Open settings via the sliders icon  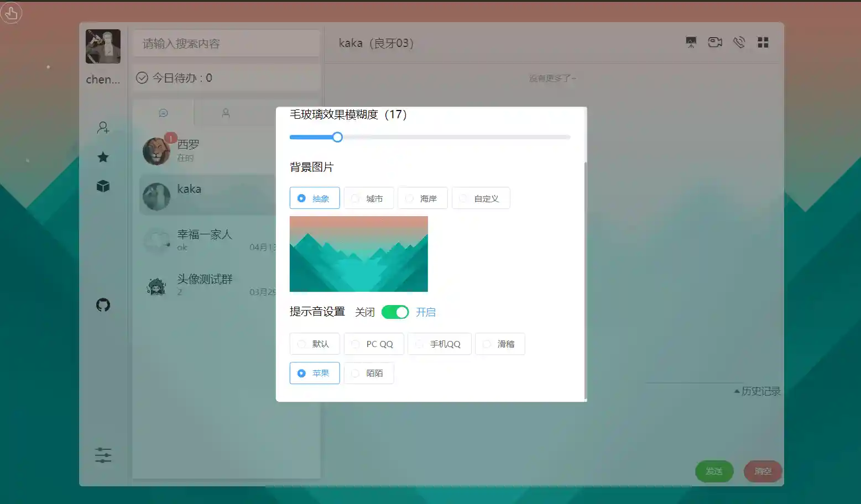(103, 455)
